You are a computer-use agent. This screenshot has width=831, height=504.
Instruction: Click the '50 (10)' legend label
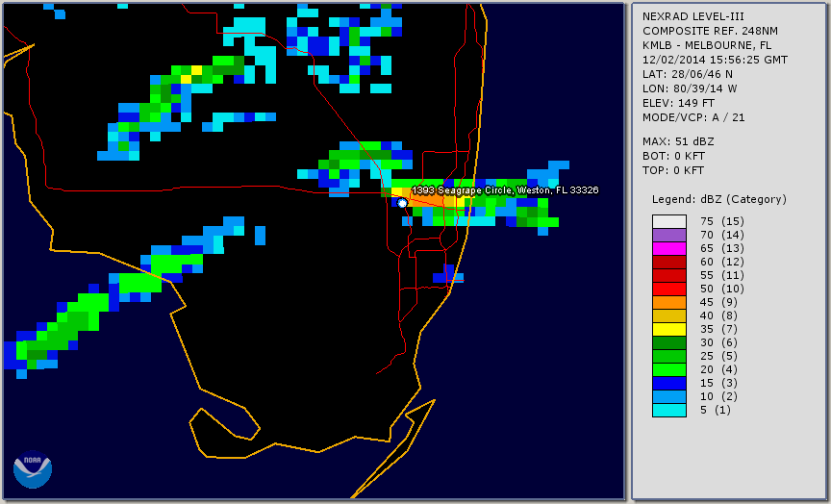721,289
